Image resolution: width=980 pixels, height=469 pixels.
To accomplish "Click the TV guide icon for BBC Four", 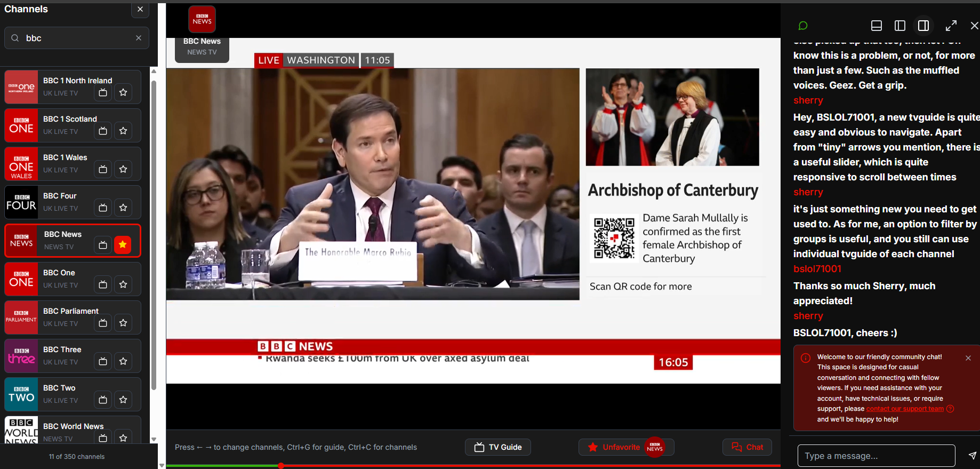I will (x=103, y=208).
